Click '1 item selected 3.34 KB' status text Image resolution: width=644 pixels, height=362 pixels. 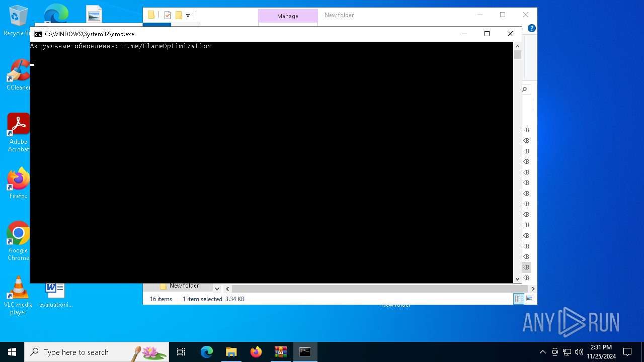point(213,299)
